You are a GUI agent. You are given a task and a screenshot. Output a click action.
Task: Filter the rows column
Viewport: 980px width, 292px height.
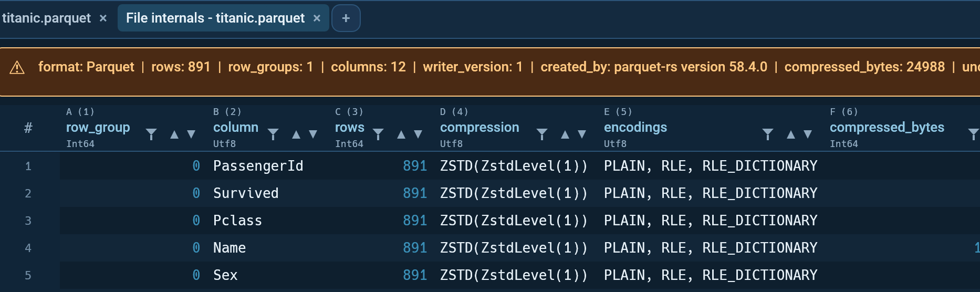coord(378,134)
